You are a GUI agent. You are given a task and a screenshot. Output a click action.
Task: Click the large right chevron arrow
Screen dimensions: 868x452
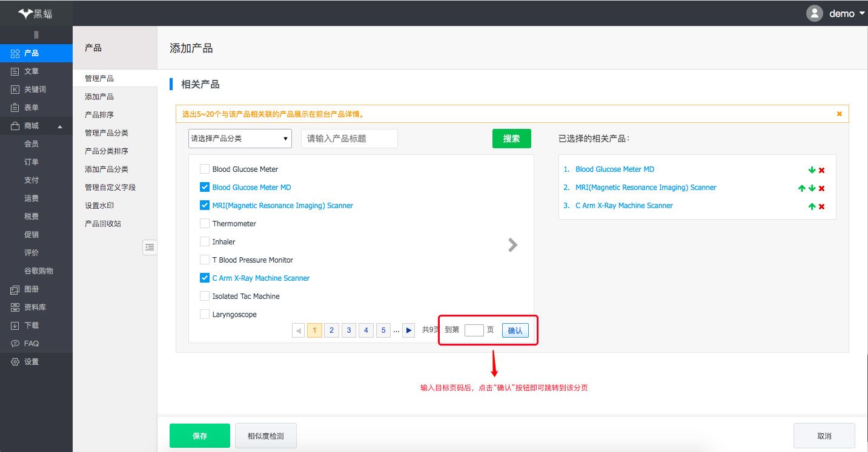(512, 244)
